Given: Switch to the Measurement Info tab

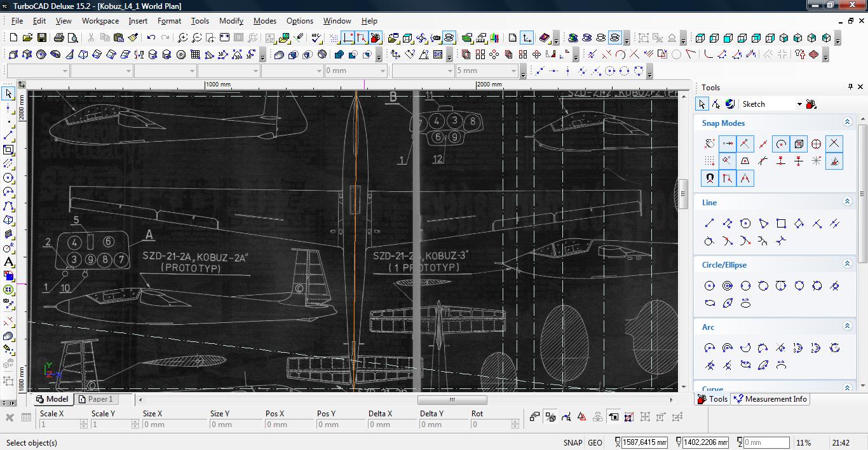Looking at the screenshot, I should pos(770,399).
